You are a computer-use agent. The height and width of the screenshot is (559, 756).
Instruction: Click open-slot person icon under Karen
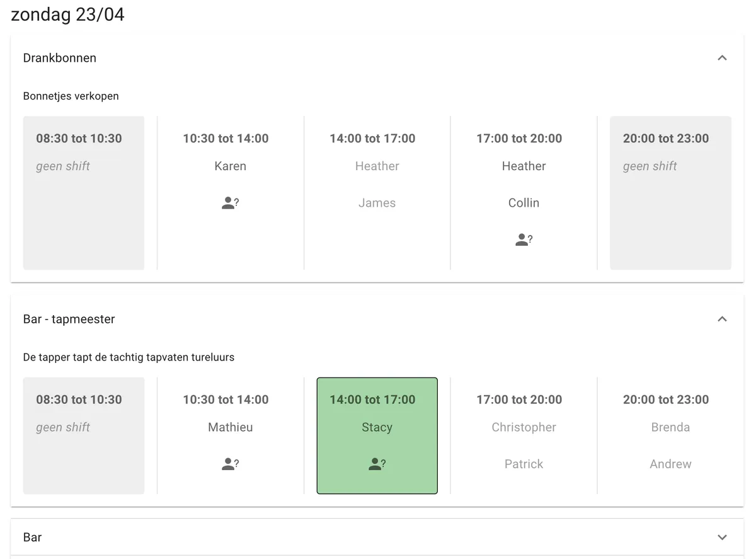point(230,203)
